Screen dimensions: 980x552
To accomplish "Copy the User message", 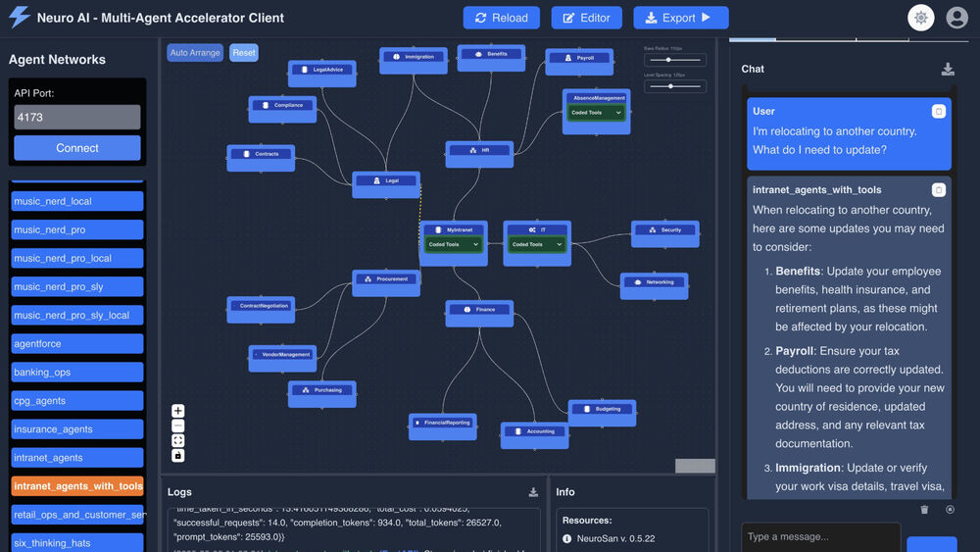I will [938, 111].
